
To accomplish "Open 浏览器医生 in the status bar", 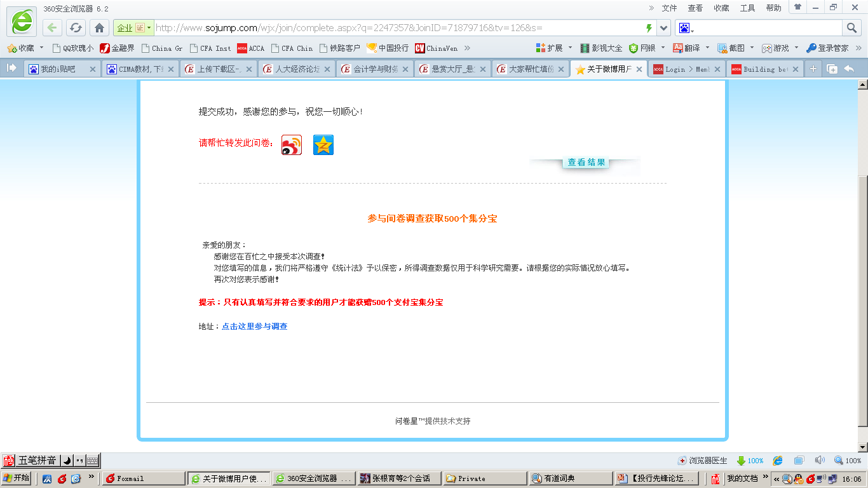I will pos(702,461).
